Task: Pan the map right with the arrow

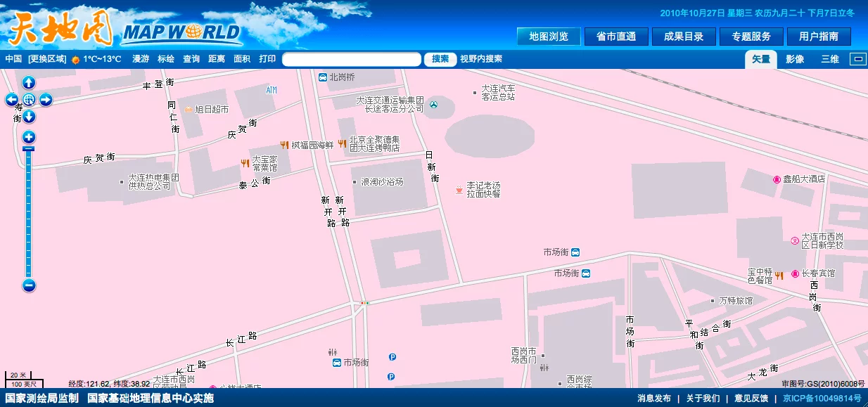Action: pos(46,100)
